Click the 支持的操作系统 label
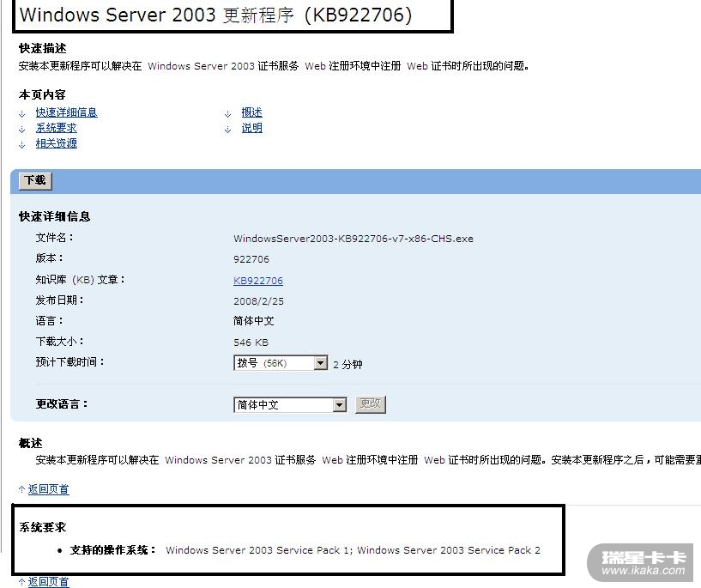This screenshot has width=701, height=588. coord(112,550)
